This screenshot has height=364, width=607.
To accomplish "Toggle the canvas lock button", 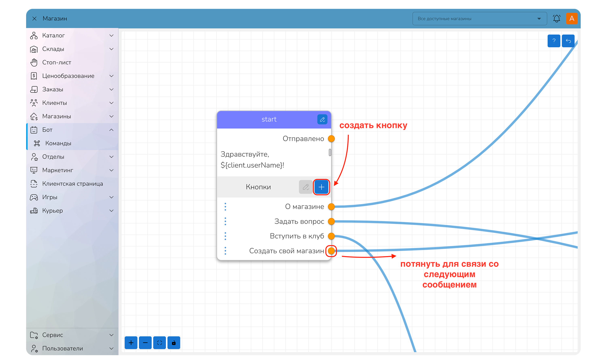I will (174, 343).
